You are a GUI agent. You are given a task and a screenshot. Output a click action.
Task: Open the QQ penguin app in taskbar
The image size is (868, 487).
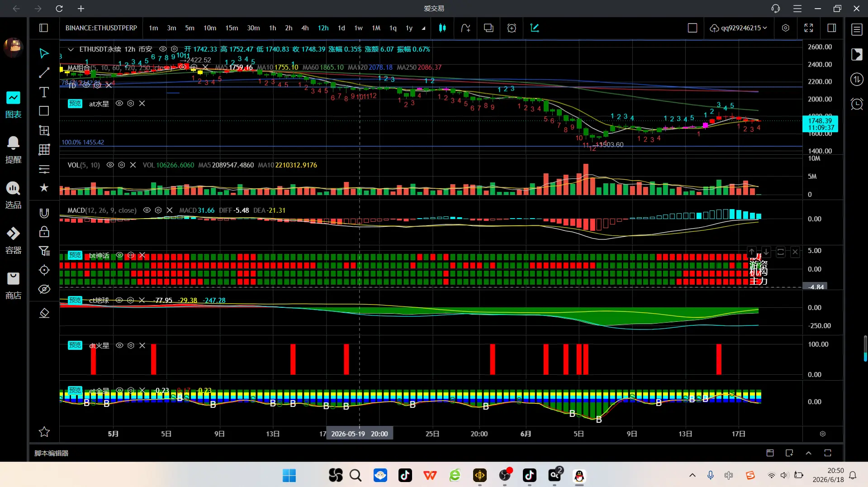579,475
